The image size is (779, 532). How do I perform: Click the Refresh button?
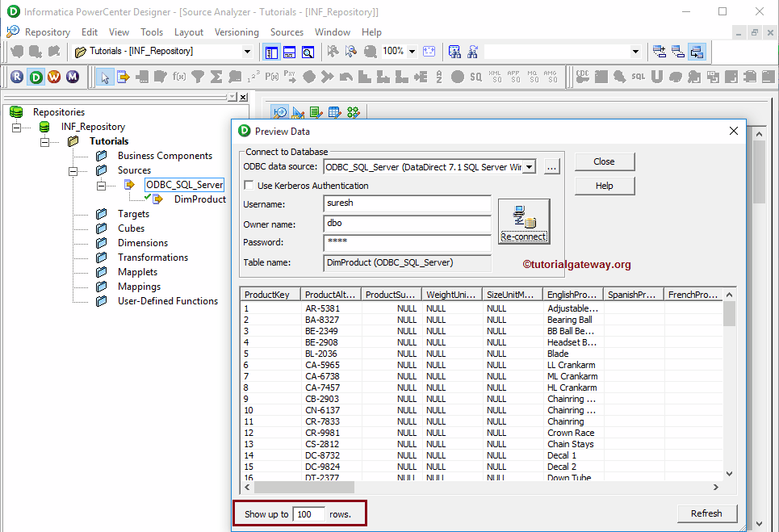click(x=706, y=513)
